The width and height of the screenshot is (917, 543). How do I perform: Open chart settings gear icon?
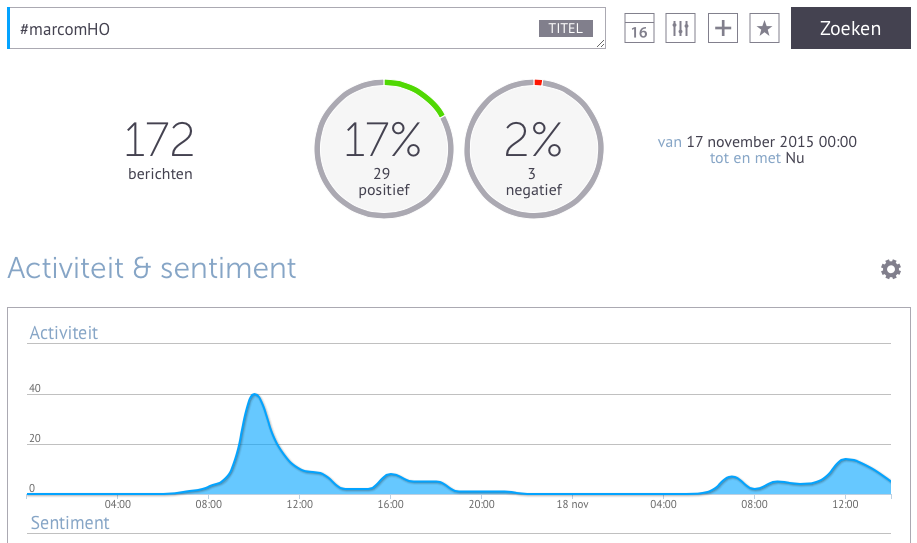coord(891,269)
